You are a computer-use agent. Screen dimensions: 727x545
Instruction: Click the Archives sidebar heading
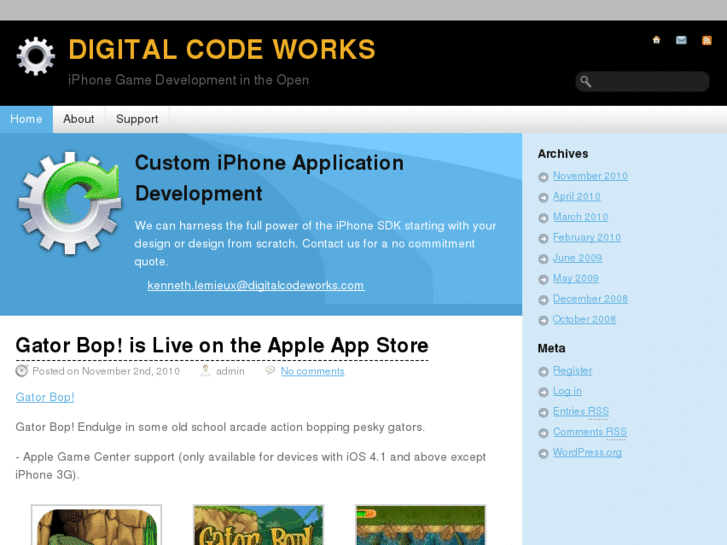coord(563,154)
